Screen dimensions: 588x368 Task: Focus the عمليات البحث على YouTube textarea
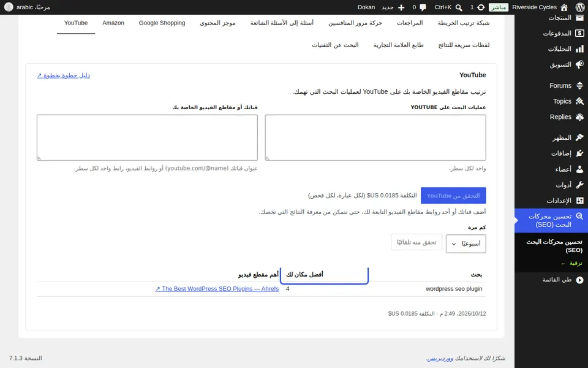(375, 137)
